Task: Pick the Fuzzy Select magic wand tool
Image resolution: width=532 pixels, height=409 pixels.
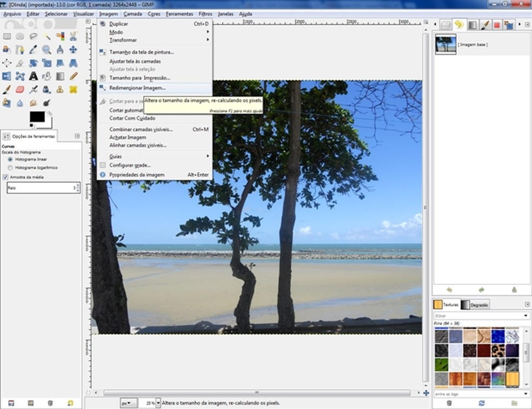Action: click(47, 36)
